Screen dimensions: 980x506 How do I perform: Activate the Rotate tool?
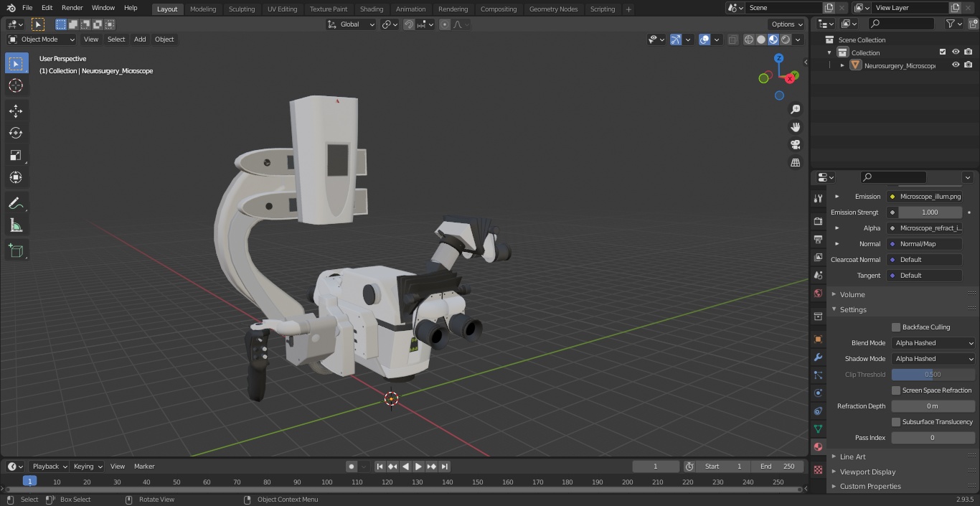point(16,133)
